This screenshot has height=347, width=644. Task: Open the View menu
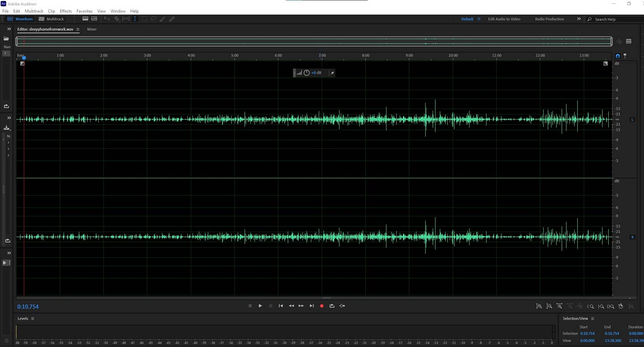coord(102,11)
